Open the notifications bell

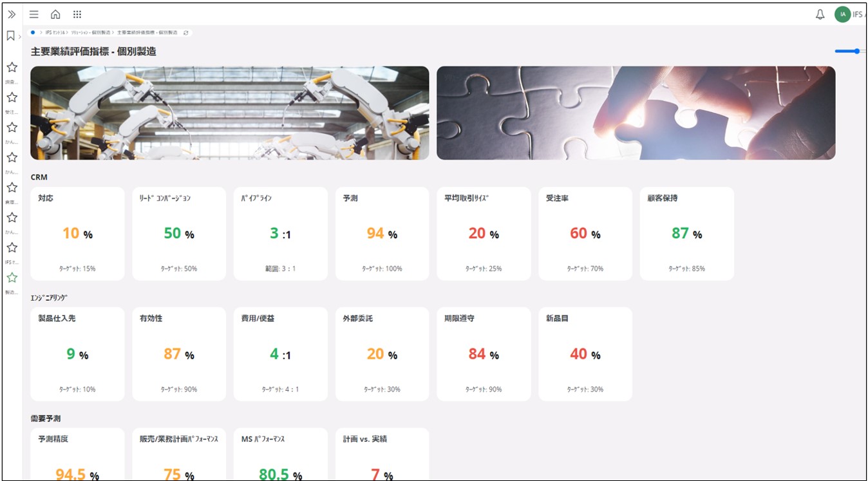(820, 14)
